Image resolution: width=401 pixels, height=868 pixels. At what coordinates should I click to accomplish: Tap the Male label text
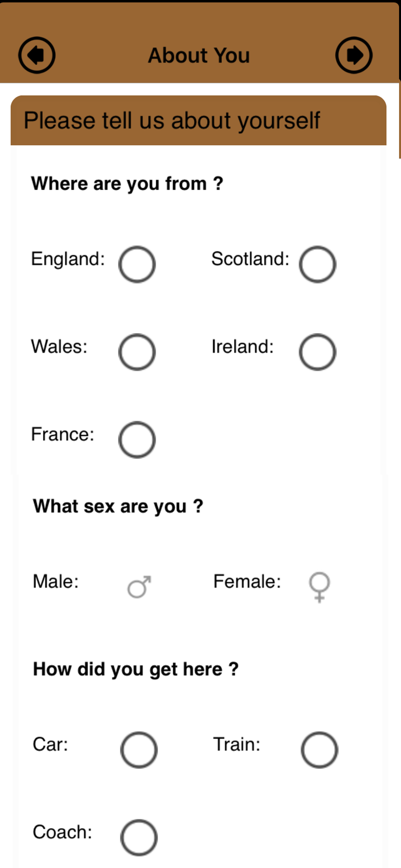(x=56, y=581)
